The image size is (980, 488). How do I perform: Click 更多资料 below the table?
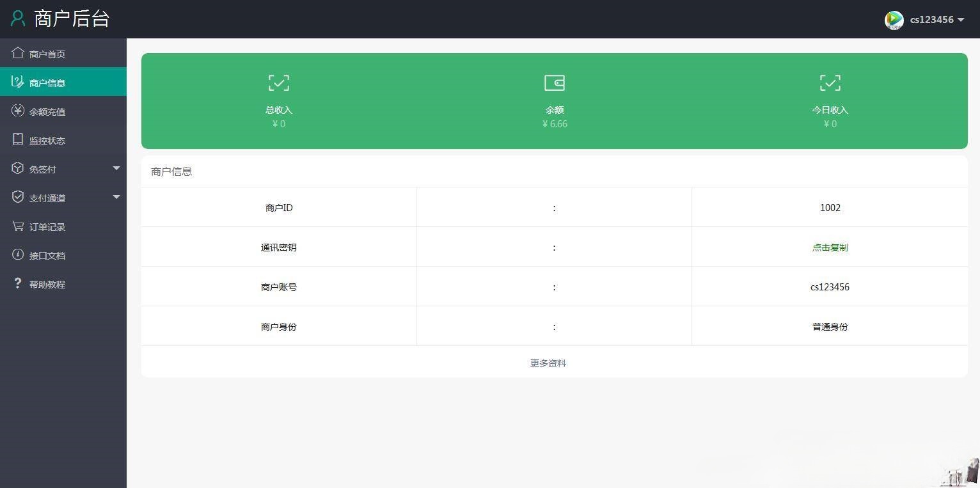tap(548, 363)
